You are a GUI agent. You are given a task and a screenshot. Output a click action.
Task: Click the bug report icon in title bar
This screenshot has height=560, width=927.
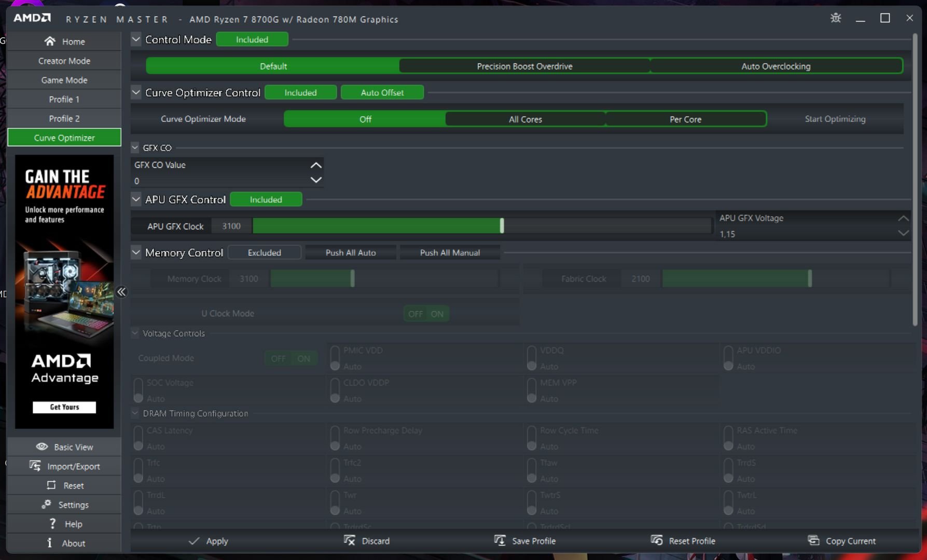click(836, 18)
